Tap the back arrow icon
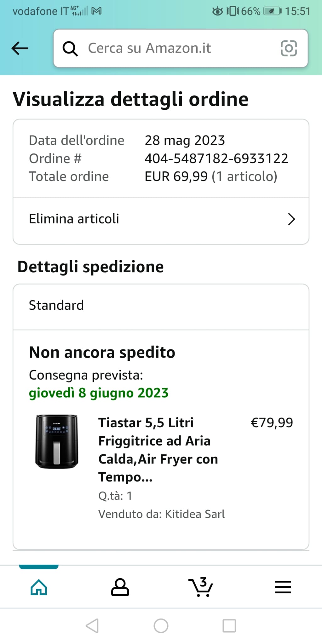The image size is (322, 644). [20, 48]
